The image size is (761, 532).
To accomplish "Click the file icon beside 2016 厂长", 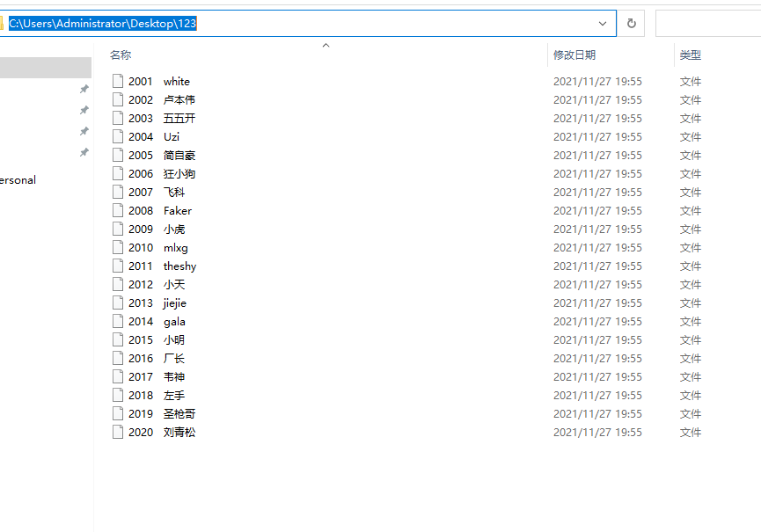I will [x=118, y=358].
